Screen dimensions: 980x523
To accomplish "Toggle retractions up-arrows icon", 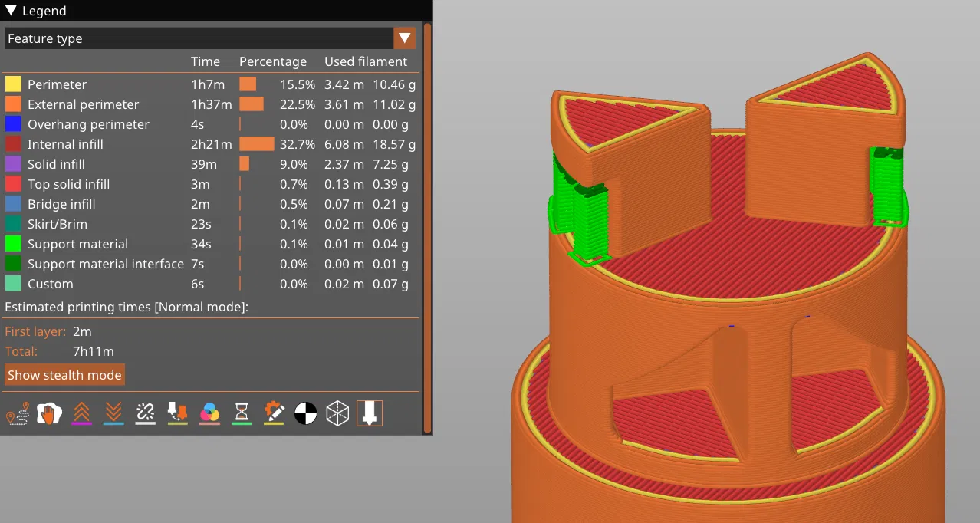I will (81, 414).
